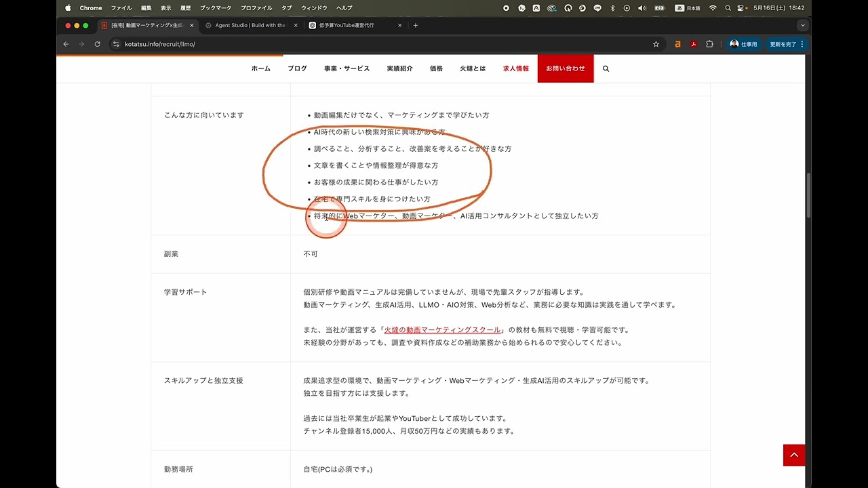Open the Extensions puzzle menu
The width and height of the screenshot is (868, 488).
click(710, 44)
